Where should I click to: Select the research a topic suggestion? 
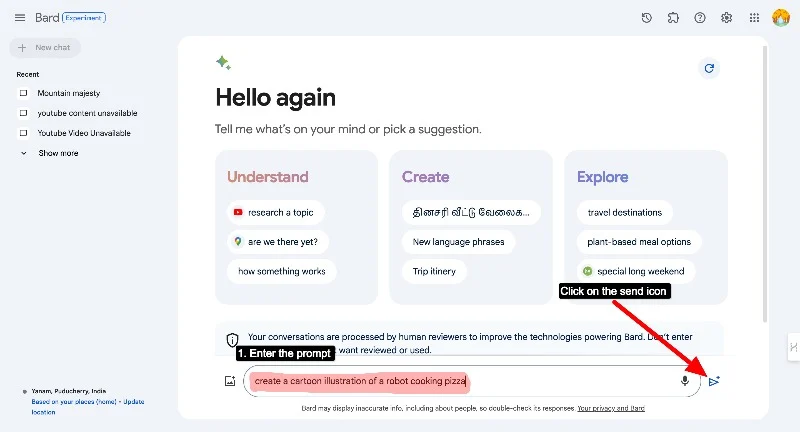[x=275, y=212]
